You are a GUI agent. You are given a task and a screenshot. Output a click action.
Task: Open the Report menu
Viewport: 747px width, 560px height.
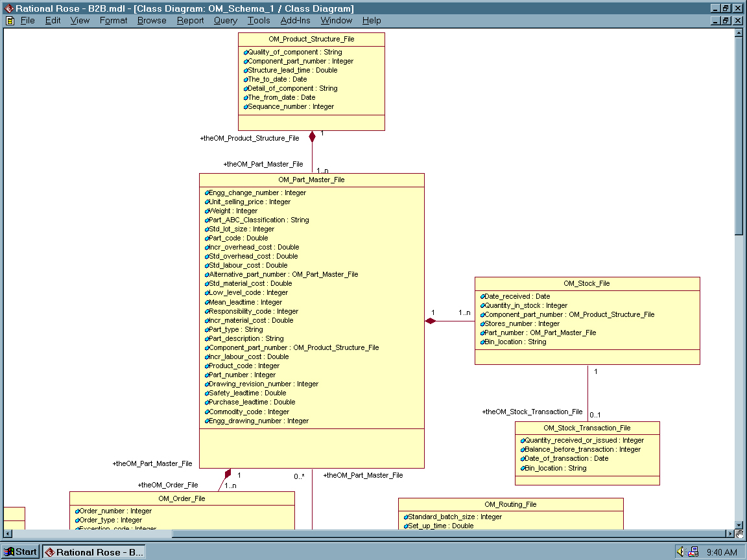[x=190, y=21]
